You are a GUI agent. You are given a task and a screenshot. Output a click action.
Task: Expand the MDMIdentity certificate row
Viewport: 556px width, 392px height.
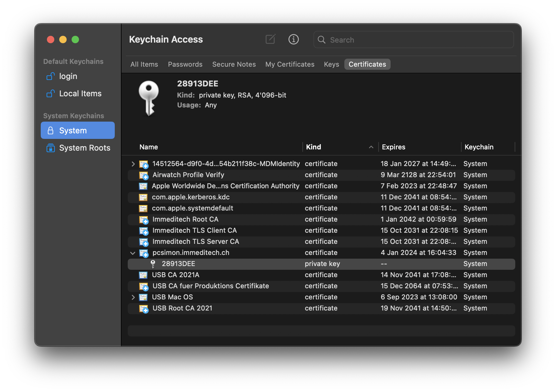[133, 164]
